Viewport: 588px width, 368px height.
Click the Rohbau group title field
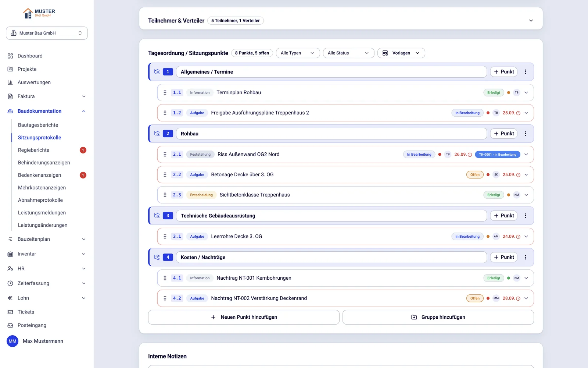[331, 134]
